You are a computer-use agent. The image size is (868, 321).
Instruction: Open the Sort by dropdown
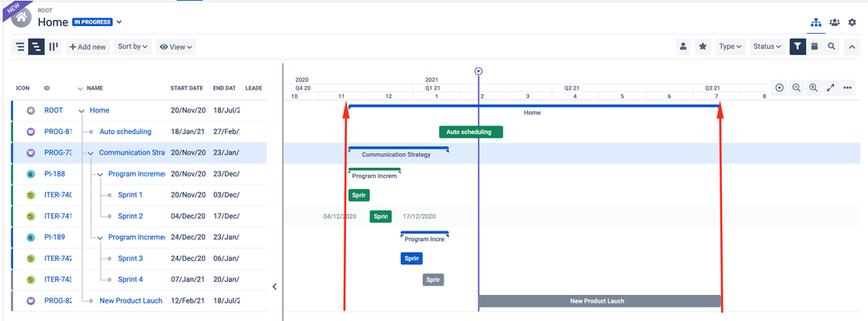(x=133, y=46)
